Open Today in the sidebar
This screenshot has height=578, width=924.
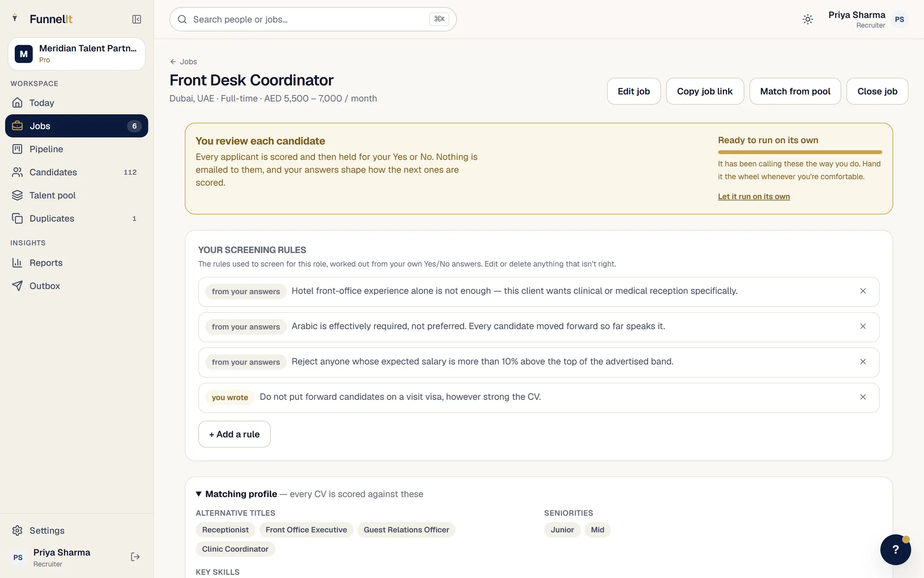[x=76, y=103]
